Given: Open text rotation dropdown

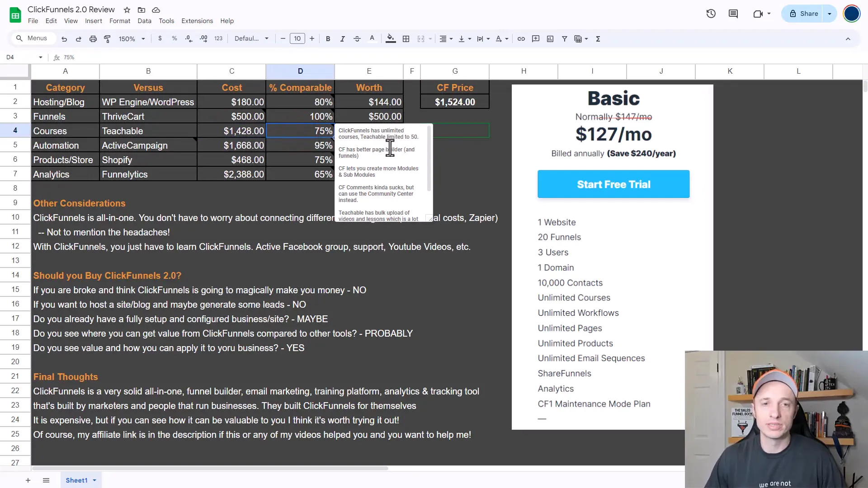Looking at the screenshot, I should pyautogui.click(x=502, y=39).
